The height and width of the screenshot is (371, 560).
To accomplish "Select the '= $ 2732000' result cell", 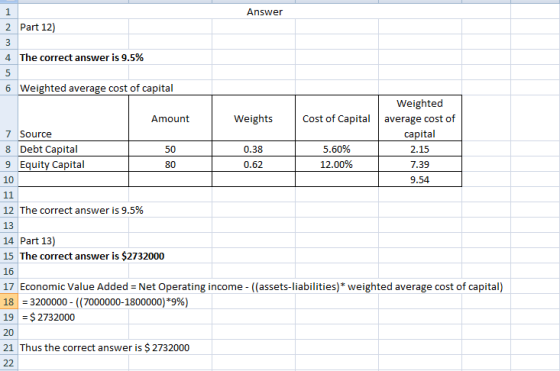I will click(48, 317).
